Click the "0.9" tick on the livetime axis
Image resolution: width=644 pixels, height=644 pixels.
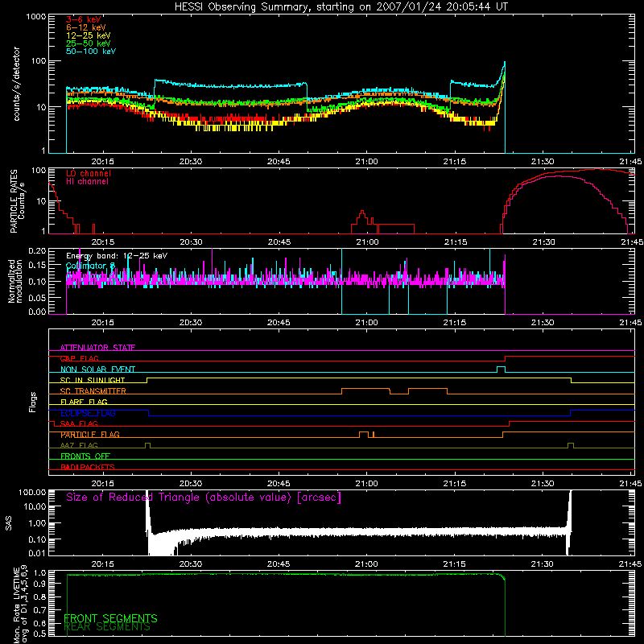tap(41, 583)
